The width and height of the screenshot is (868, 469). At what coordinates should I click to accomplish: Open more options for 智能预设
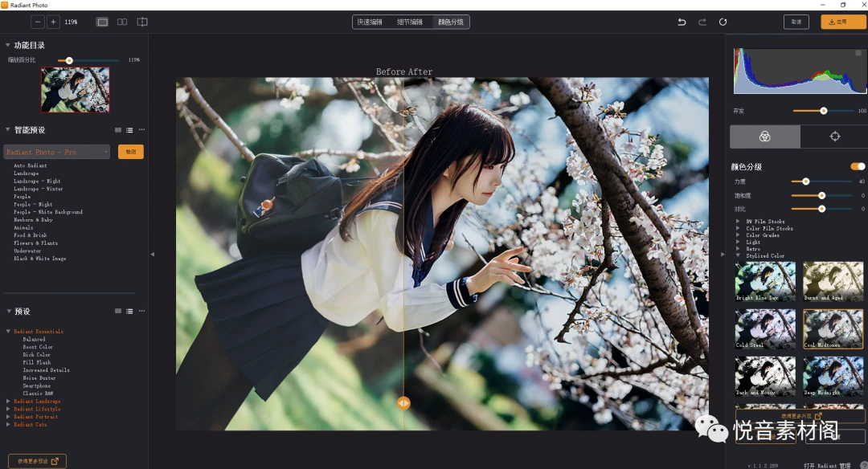tap(141, 130)
